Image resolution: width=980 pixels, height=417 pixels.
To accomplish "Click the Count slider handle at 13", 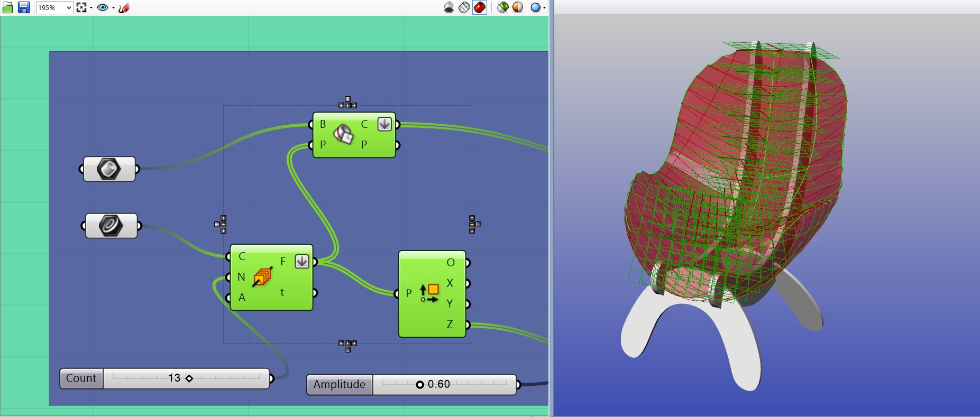I will click(189, 378).
